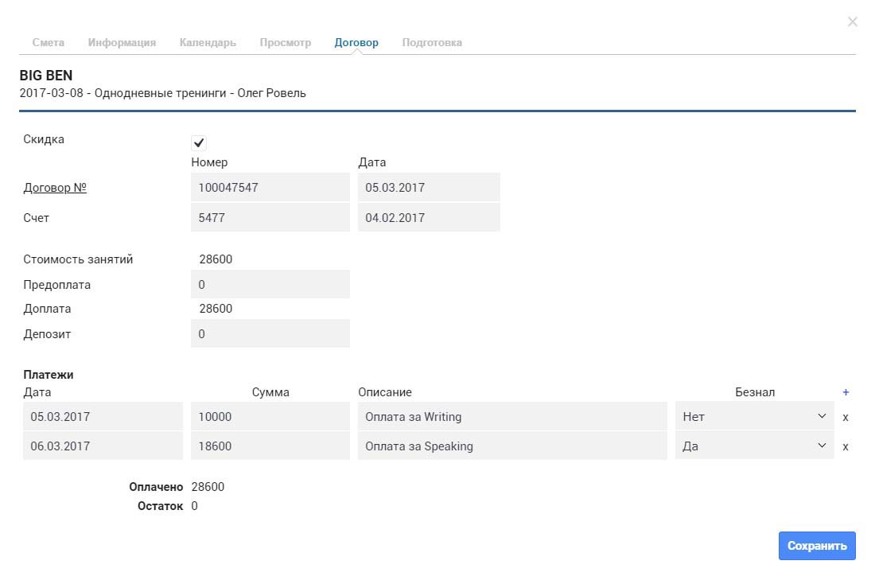Image resolution: width=875 pixels, height=588 pixels.
Task: Close the dialog with the X icon
Action: pos(852,21)
